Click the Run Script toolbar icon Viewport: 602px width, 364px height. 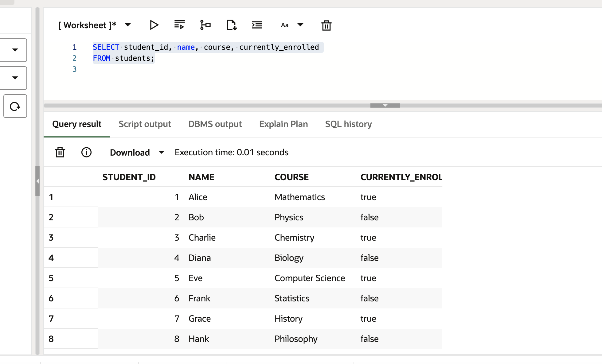[179, 25]
